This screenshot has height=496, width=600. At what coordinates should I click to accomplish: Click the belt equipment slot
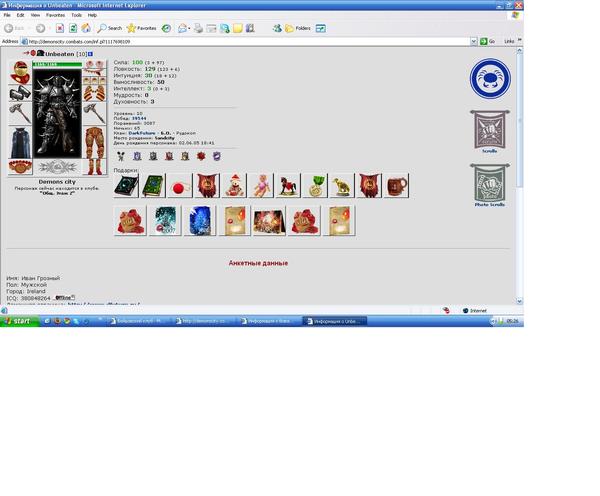point(20,167)
